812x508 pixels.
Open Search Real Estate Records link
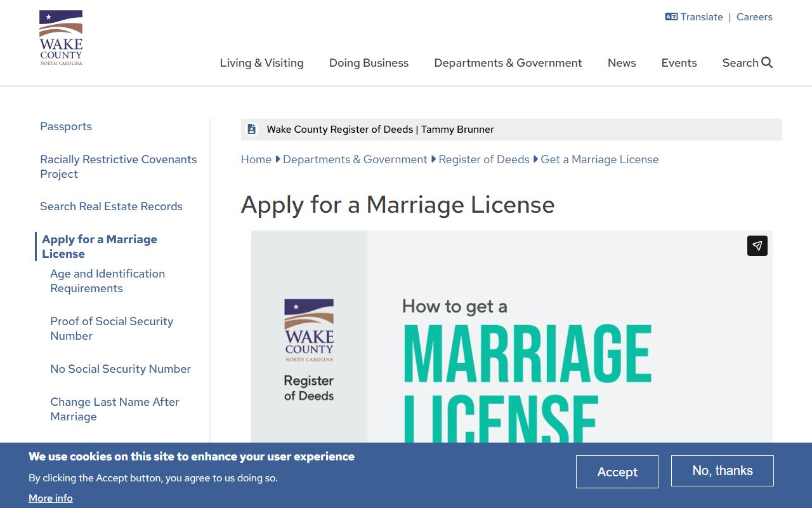[111, 206]
